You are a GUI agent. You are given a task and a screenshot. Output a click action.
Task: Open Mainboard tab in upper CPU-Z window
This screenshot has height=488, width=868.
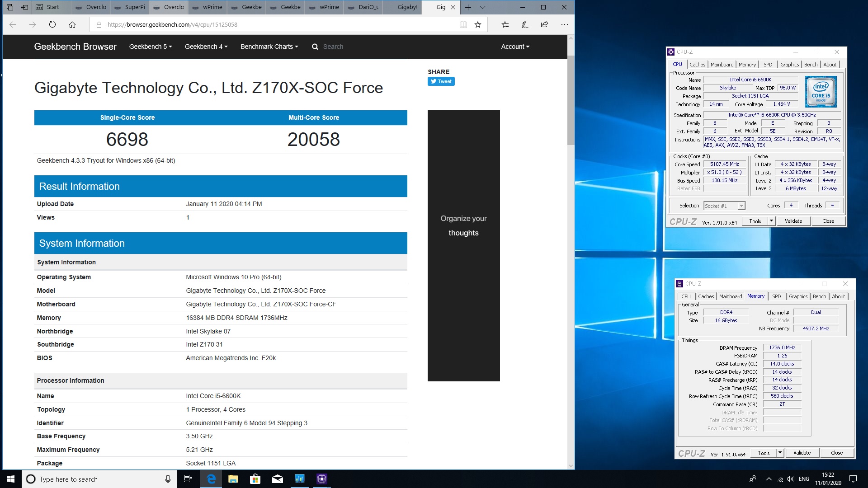pos(722,65)
